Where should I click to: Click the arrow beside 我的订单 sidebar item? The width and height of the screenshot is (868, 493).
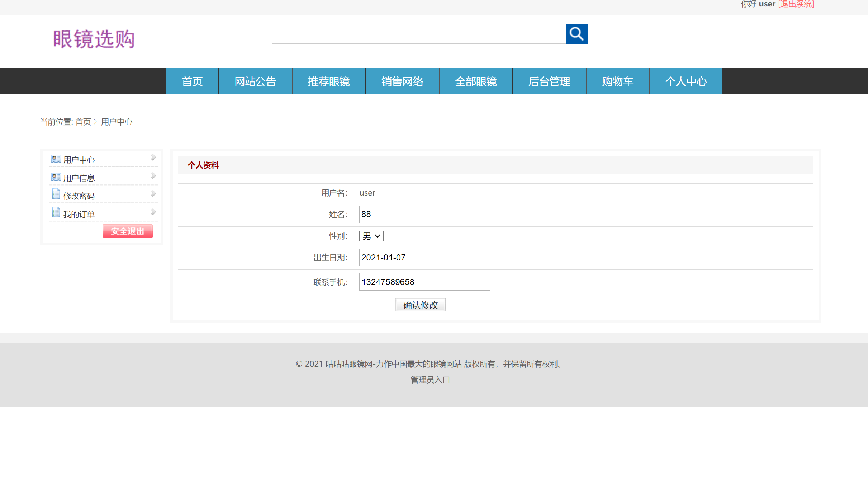coord(153,212)
